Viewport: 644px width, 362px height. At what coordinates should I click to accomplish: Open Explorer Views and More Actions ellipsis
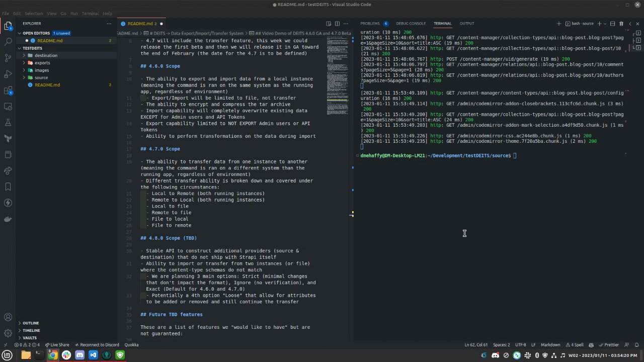click(109, 24)
